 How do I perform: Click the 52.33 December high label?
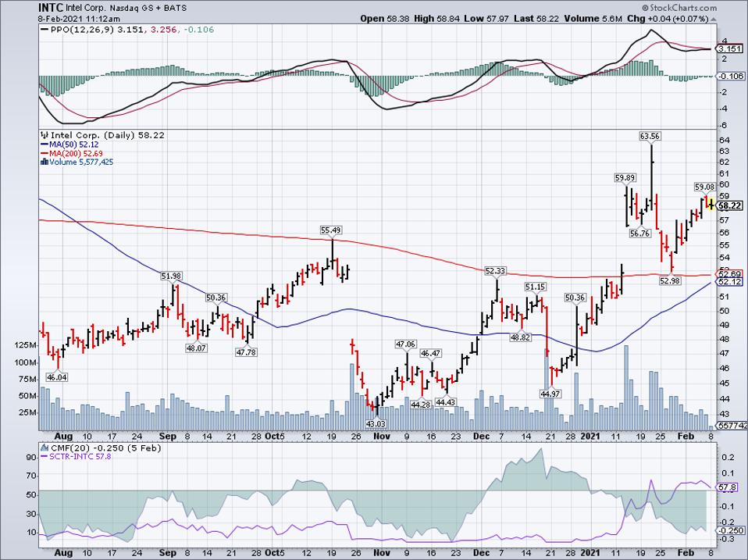pos(495,270)
